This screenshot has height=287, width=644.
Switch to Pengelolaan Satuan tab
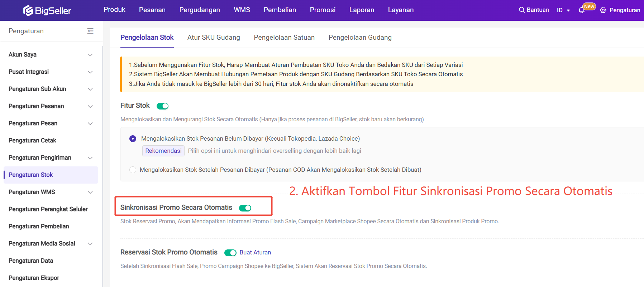pos(284,38)
